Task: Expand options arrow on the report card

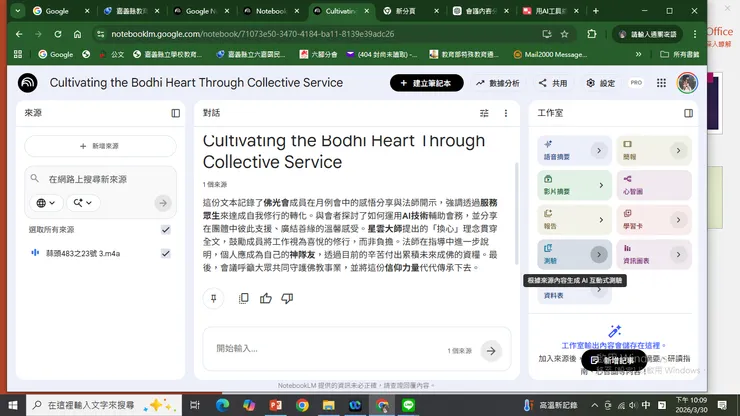Action: (601, 220)
